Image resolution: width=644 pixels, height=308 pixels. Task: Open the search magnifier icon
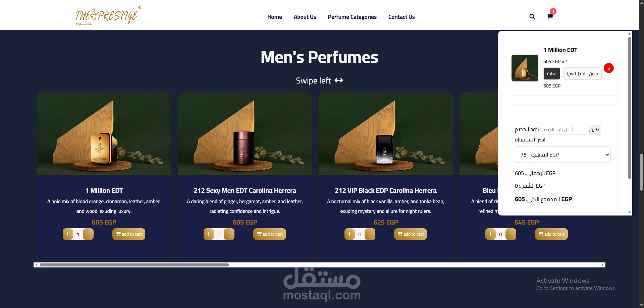point(532,17)
